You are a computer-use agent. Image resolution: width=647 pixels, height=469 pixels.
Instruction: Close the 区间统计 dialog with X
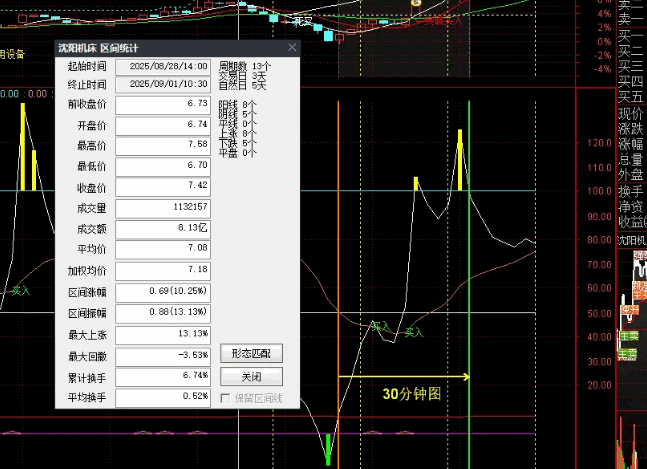pos(292,47)
